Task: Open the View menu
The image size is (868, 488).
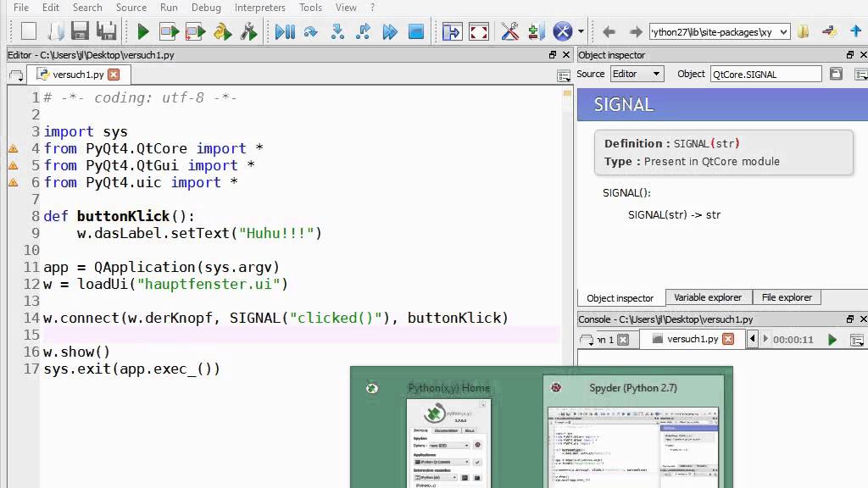Action: click(346, 7)
